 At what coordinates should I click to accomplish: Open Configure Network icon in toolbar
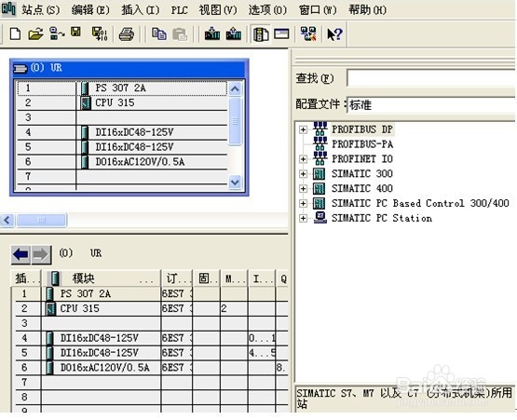[x=308, y=34]
